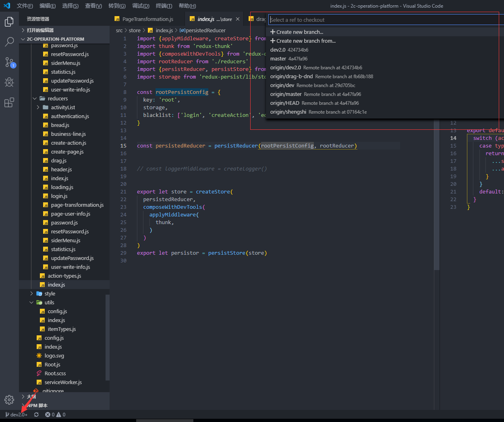Open the Extensions view icon
This screenshot has width=504, height=422.
[x=9, y=102]
